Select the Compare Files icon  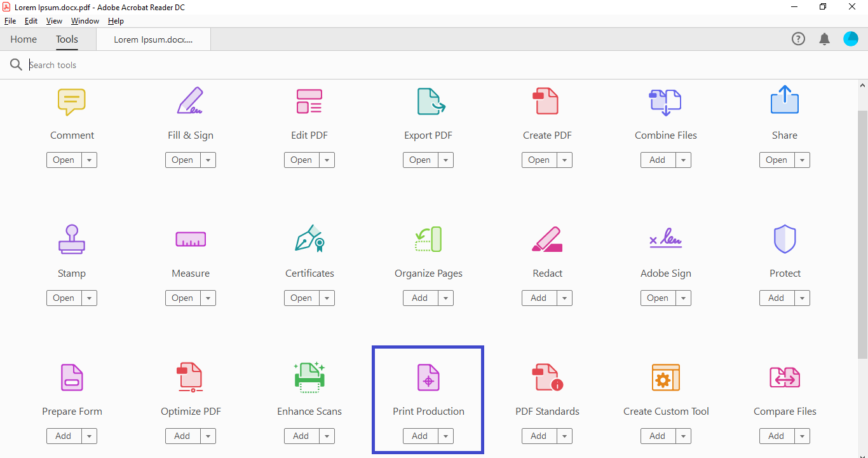click(785, 377)
